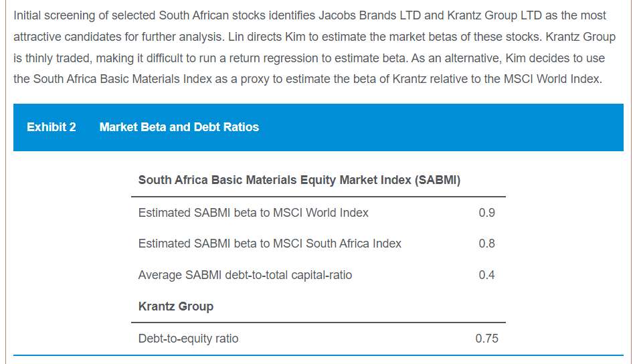The width and height of the screenshot is (635, 364).
Task: Click the words Jacobs Brands LTD in paragraph
Action: click(x=368, y=15)
